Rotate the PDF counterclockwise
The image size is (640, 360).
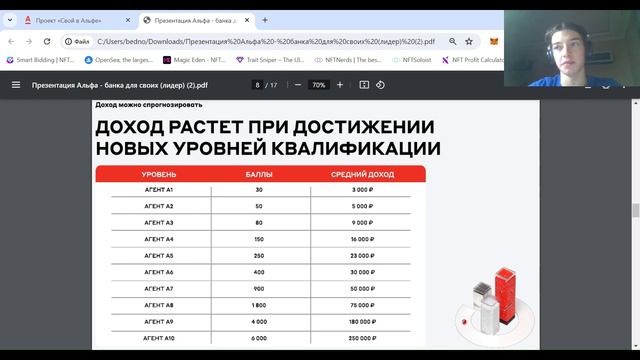click(x=380, y=85)
